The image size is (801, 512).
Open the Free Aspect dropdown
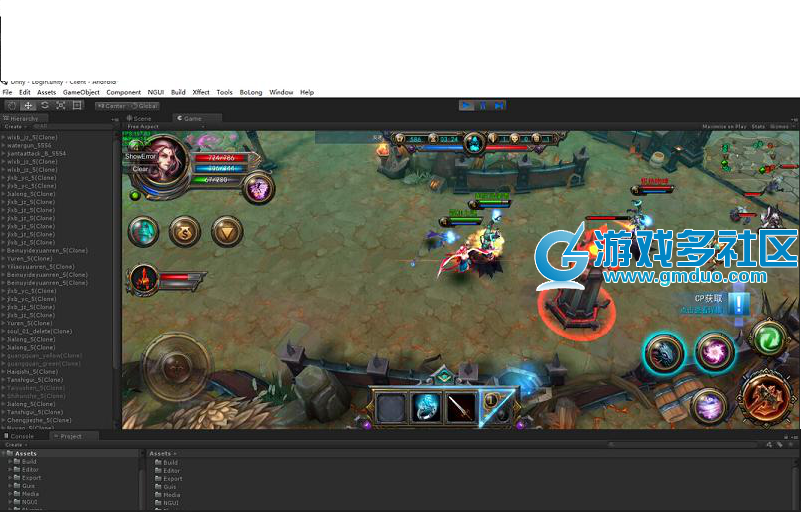[164, 126]
